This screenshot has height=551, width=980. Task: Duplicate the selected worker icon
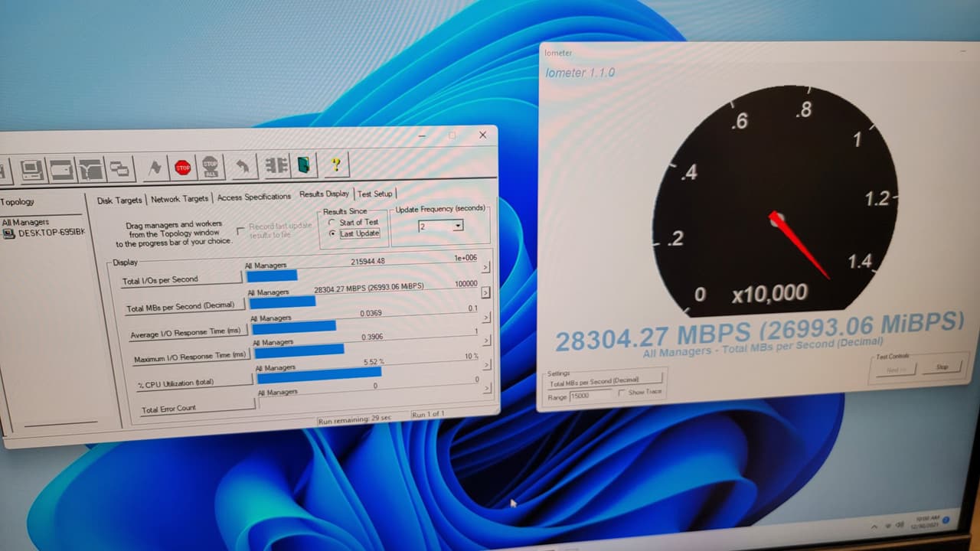click(119, 168)
